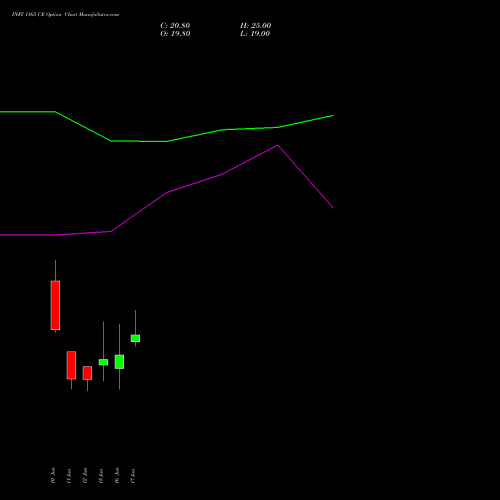This screenshot has height=500, width=500.
Task: Click the '10 Jan' date axis label
Action: point(53,475)
